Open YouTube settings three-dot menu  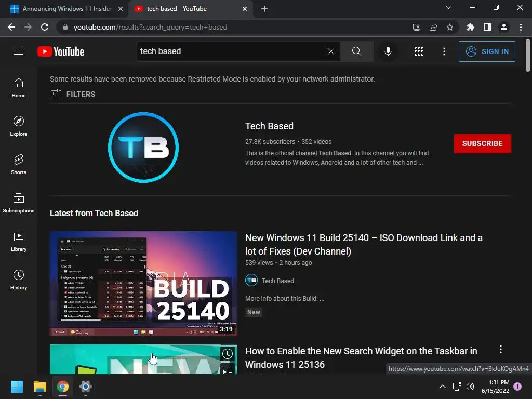tap(444, 51)
